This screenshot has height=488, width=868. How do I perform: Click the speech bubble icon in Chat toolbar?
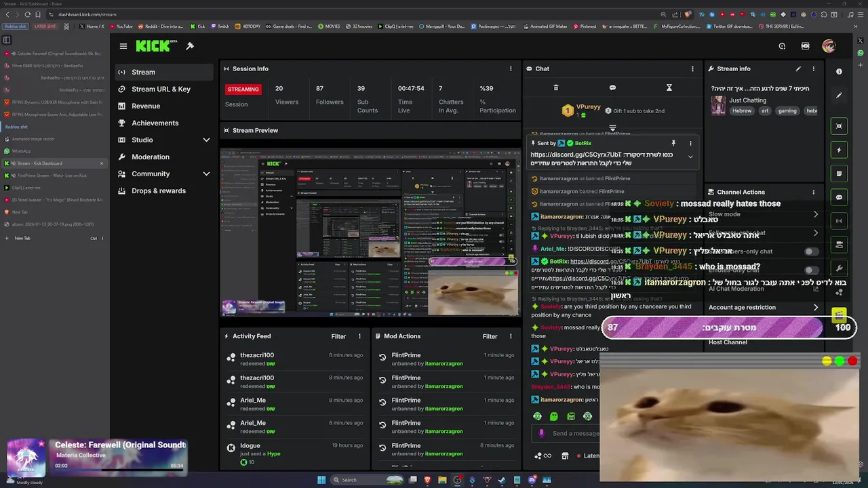tap(612, 87)
